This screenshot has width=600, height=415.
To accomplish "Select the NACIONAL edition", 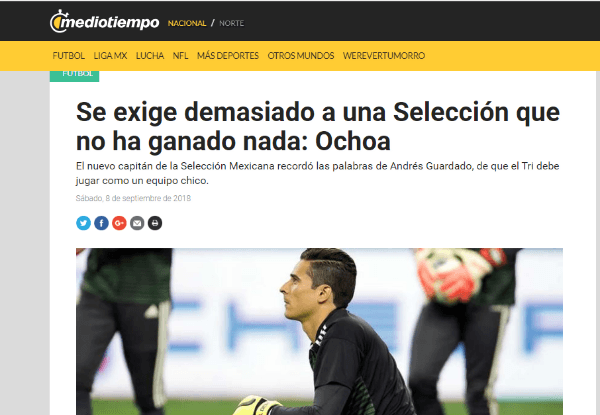I will point(187,23).
